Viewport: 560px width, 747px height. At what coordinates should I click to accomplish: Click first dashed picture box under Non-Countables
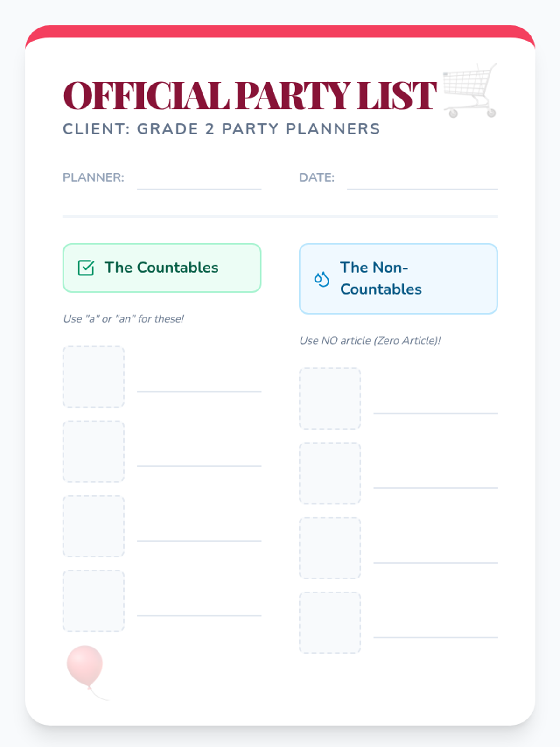[x=330, y=399]
